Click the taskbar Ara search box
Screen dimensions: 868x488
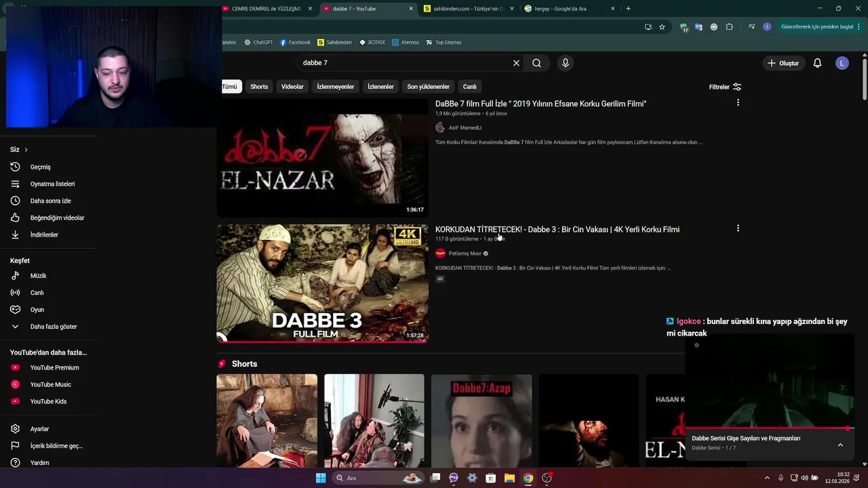(377, 478)
